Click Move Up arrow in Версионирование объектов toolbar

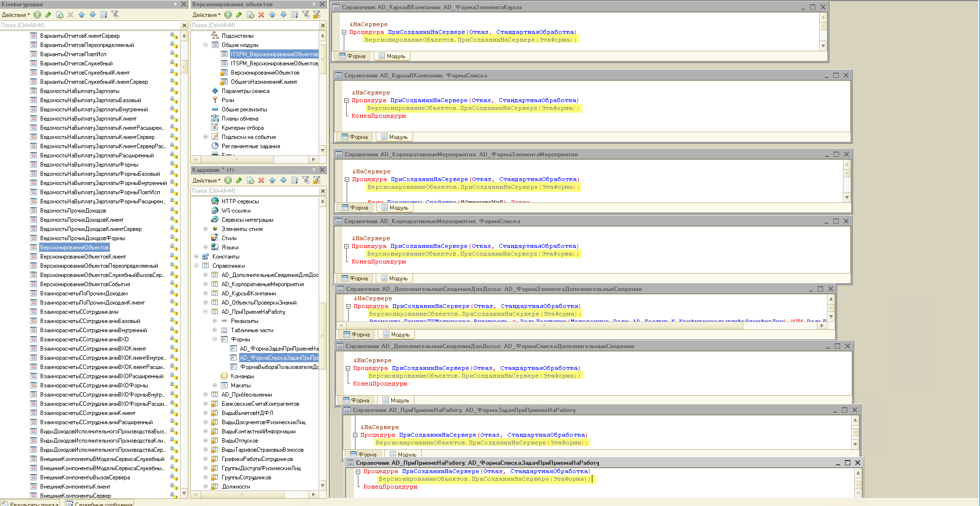coord(272,15)
